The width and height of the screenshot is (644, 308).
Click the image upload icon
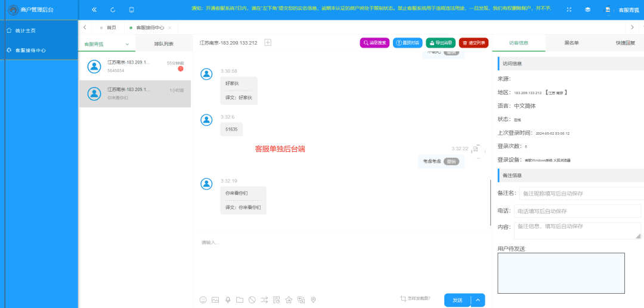215,300
